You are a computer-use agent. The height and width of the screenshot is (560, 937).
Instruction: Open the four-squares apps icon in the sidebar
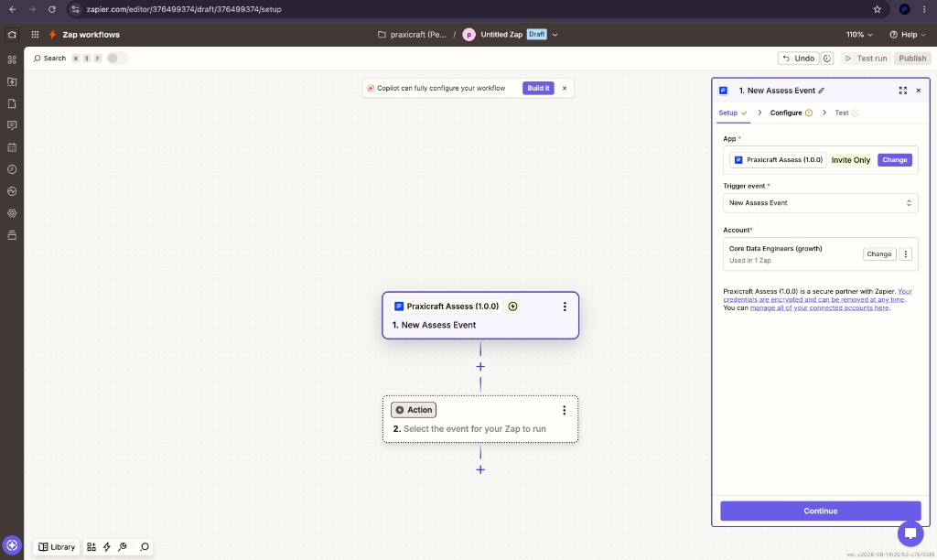[12, 59]
